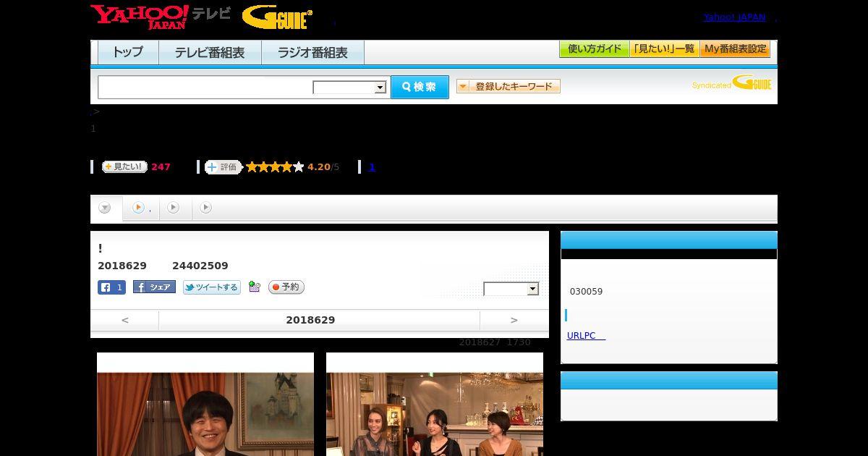Click into the search text field
868x456 pixels.
pyautogui.click(x=205, y=87)
